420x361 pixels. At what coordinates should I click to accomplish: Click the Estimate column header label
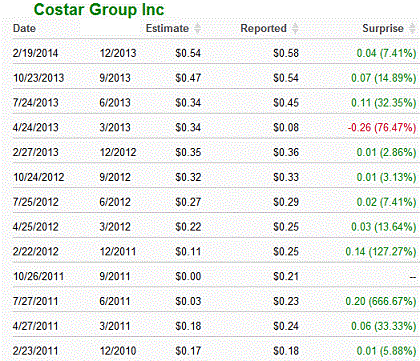pos(167,28)
